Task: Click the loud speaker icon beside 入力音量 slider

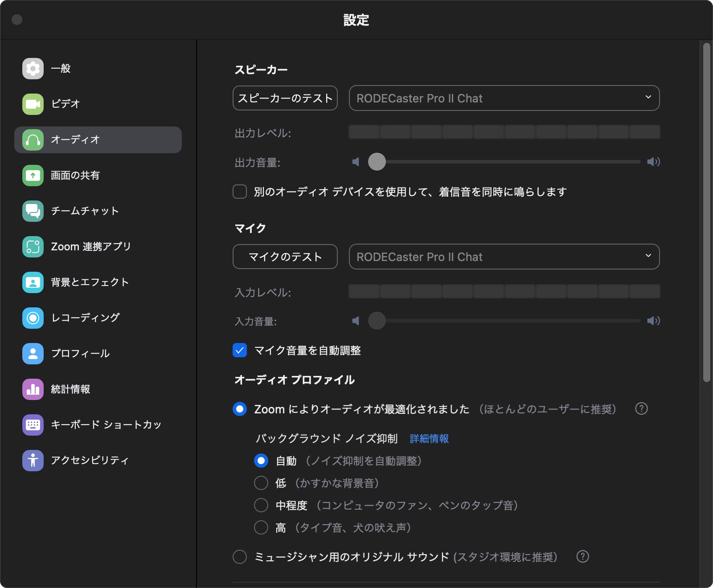Action: tap(654, 321)
